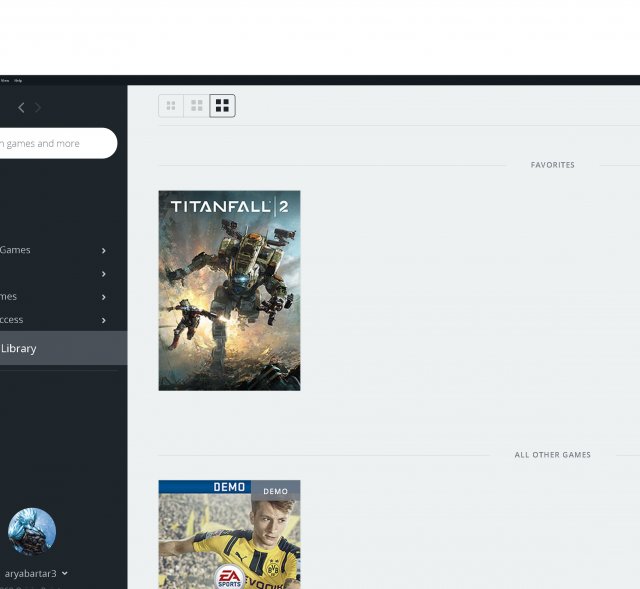Image resolution: width=640 pixels, height=589 pixels.
Task: Open the Titanfall 2 game tile
Action: [x=229, y=290]
